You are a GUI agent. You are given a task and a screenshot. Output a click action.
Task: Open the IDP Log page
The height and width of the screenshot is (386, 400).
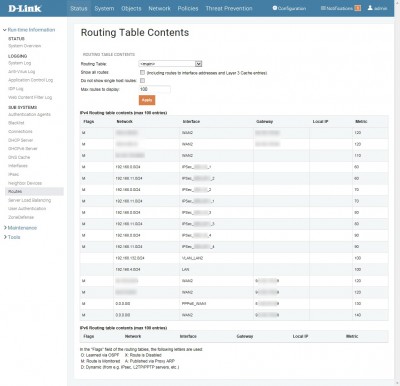click(16, 89)
